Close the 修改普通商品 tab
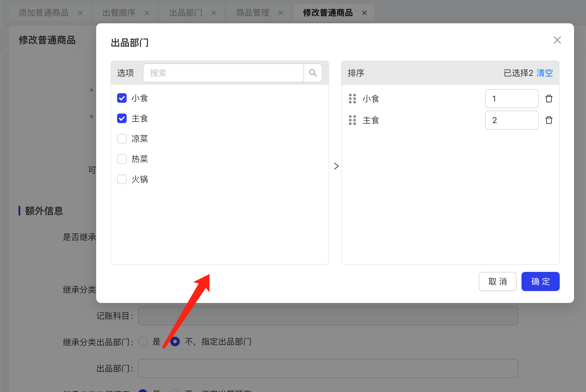Viewport: 586px width, 392px height. 364,13
